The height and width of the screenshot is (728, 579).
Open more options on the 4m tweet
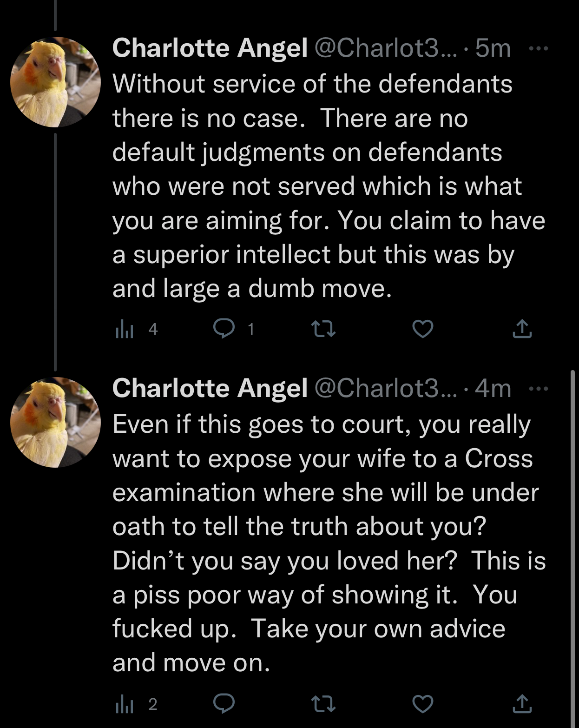pos(539,388)
